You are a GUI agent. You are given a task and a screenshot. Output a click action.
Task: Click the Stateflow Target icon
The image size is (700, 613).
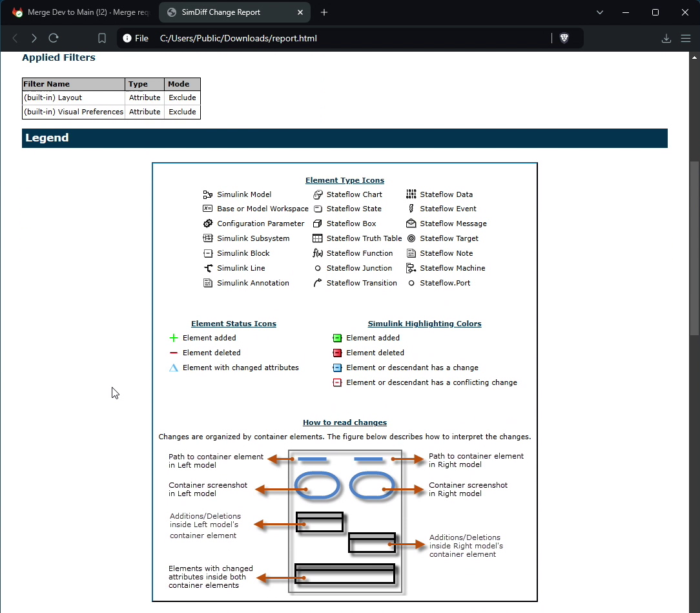pyautogui.click(x=411, y=238)
